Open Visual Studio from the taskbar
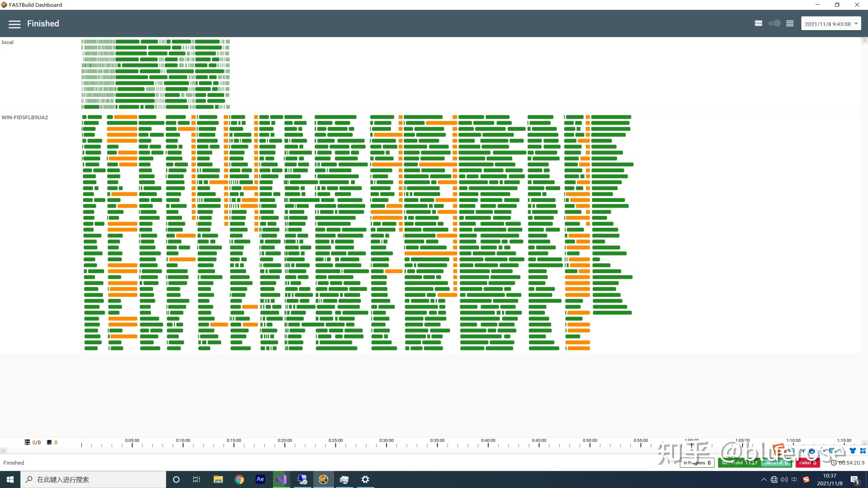 click(281, 479)
